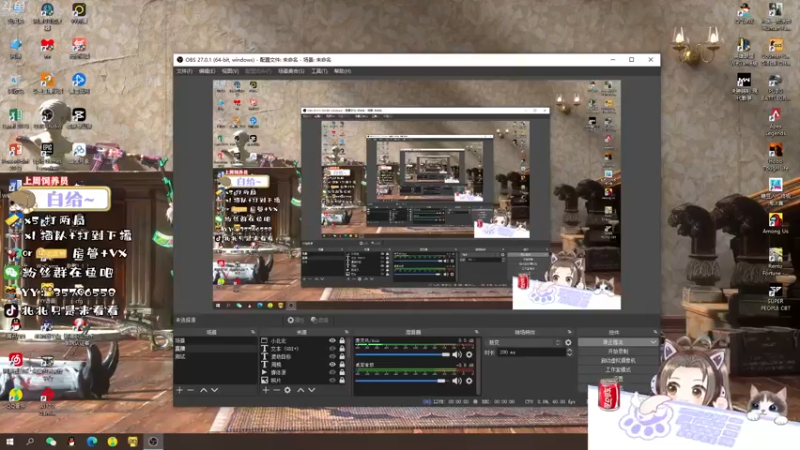Viewport: 800px width, 450px height.
Task: Click the transition duration 200 ms field
Action: (531, 352)
